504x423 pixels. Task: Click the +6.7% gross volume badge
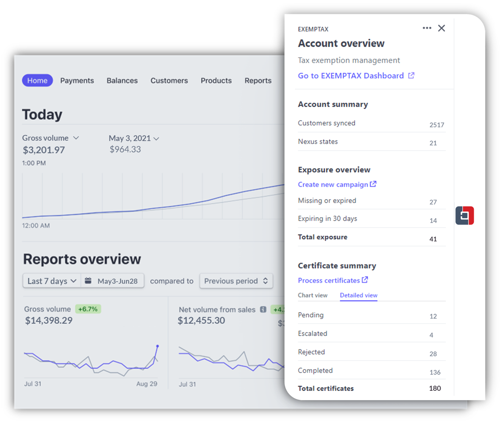(88, 309)
